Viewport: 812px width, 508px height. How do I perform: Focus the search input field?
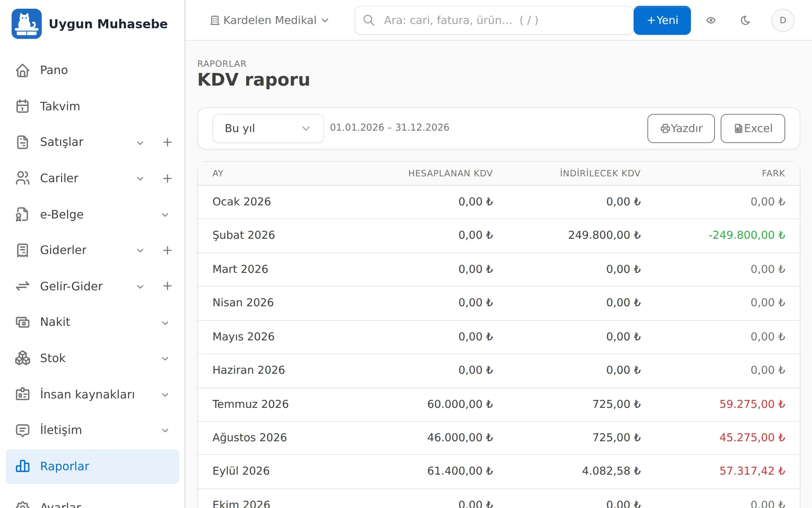(494, 20)
